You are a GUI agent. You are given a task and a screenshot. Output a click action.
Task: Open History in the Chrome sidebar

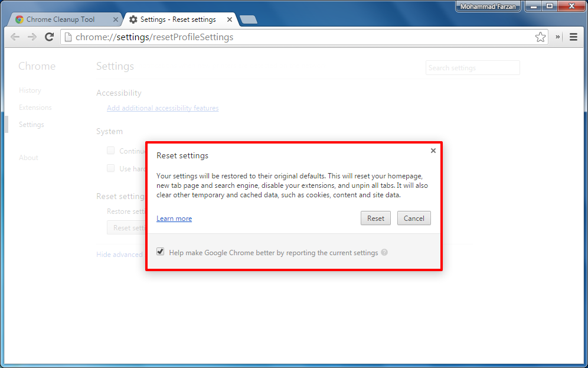click(x=30, y=90)
